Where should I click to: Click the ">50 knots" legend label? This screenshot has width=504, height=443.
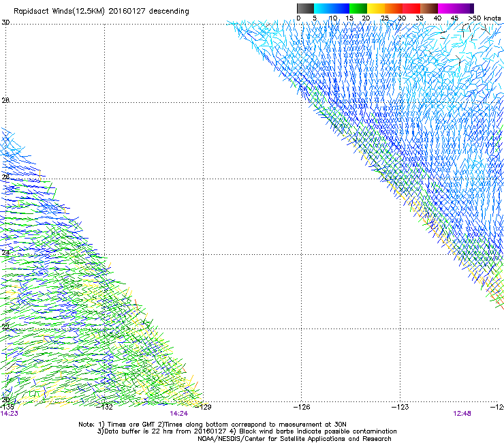(x=484, y=18)
